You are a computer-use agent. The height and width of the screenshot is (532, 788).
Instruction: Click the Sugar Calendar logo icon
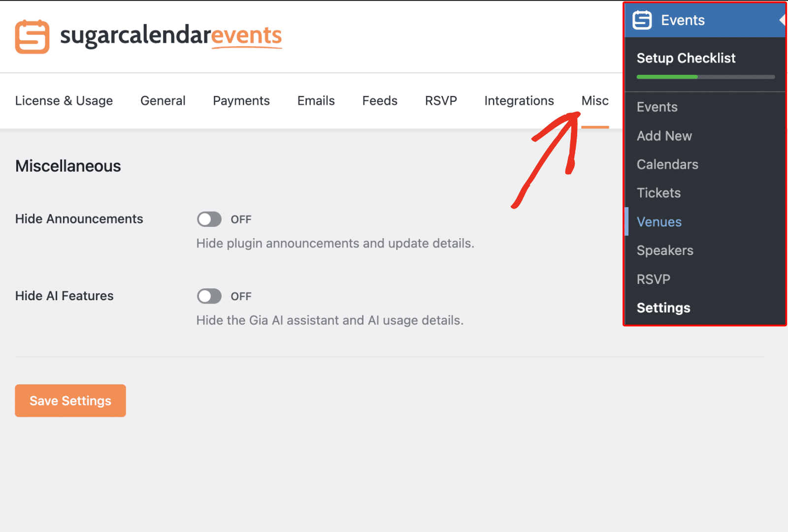coord(32,36)
